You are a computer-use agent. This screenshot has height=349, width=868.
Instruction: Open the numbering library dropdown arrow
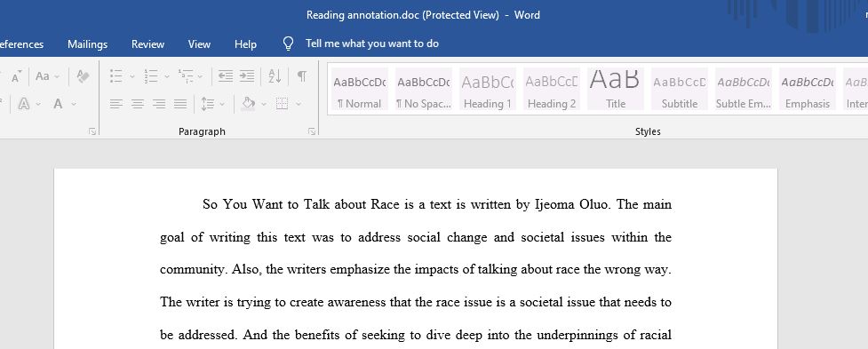click(167, 77)
